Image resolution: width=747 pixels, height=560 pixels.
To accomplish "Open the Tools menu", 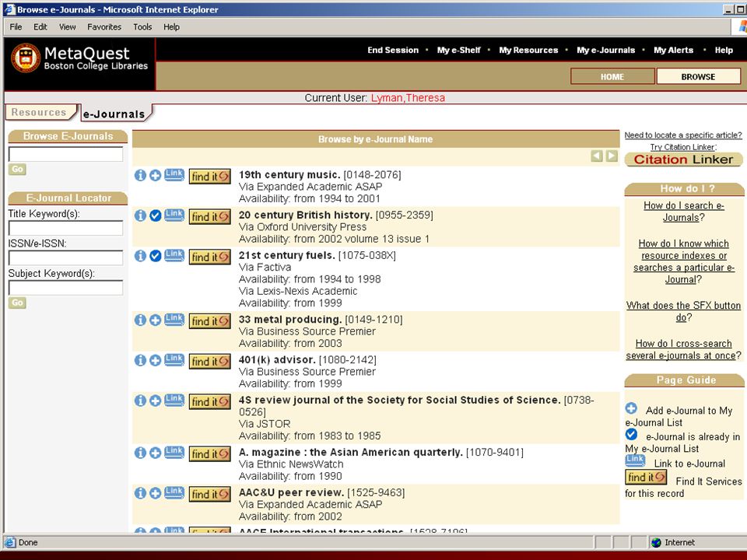I will point(142,27).
